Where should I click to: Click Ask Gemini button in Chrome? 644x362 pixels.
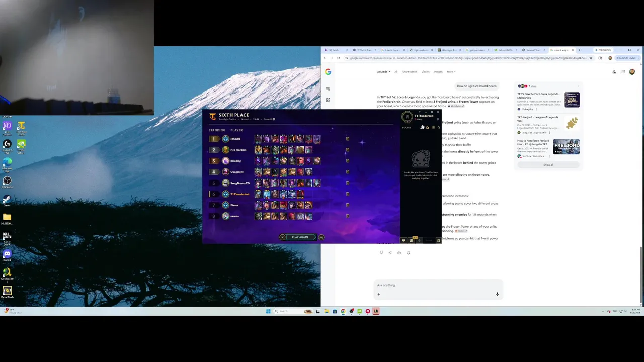point(602,50)
